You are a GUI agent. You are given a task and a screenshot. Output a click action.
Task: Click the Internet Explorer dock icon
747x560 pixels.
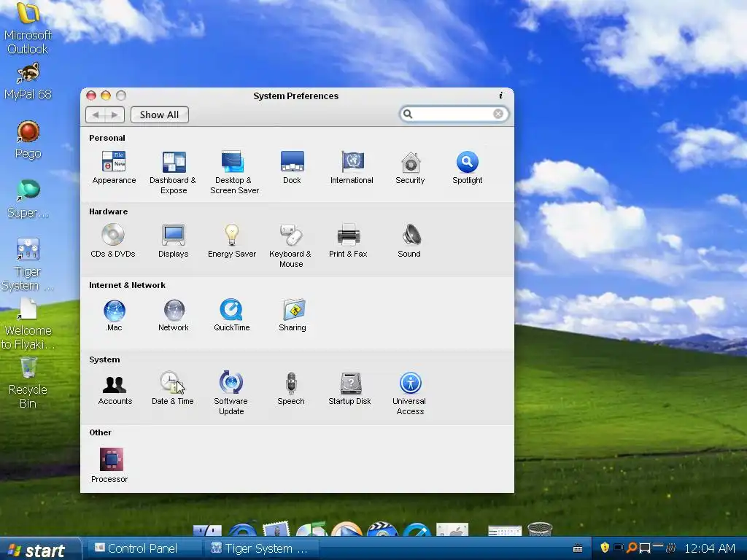tap(243, 529)
